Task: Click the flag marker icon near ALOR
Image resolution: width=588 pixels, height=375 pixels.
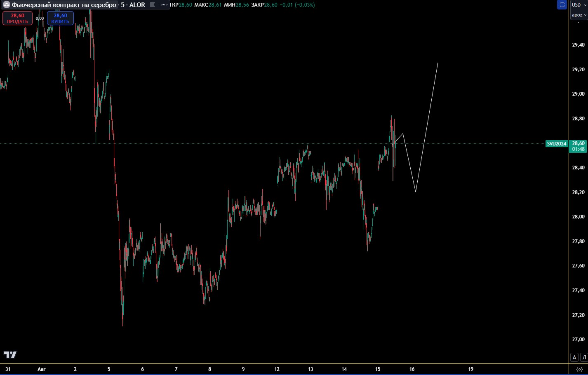Action: click(x=153, y=5)
